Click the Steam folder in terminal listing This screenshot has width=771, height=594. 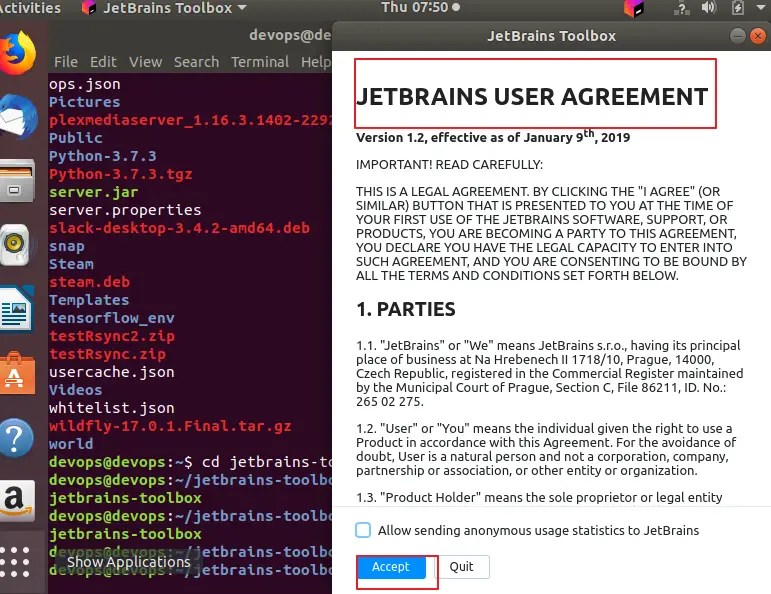(71, 264)
